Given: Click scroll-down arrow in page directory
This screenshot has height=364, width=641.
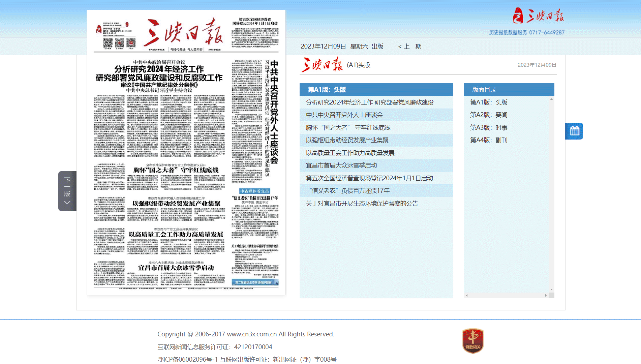Looking at the screenshot, I should (x=551, y=290).
